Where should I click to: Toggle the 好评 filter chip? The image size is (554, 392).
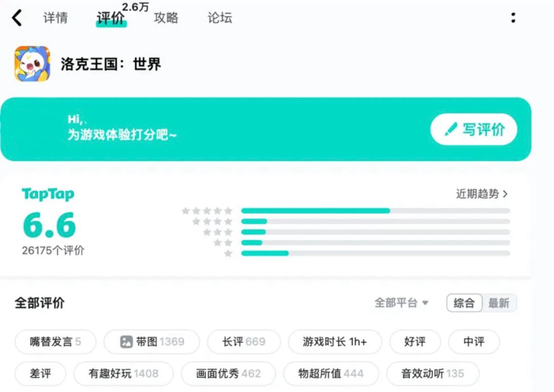point(414,342)
